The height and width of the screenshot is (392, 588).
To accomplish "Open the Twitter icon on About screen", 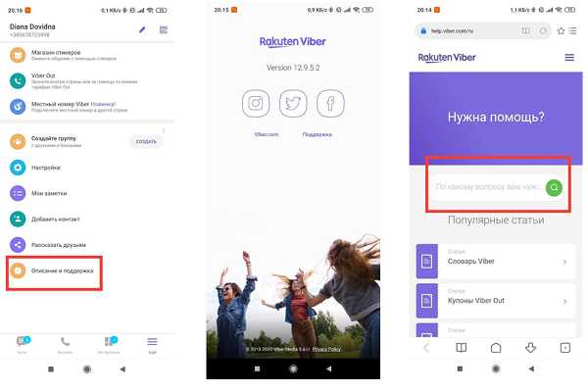I will click(293, 103).
